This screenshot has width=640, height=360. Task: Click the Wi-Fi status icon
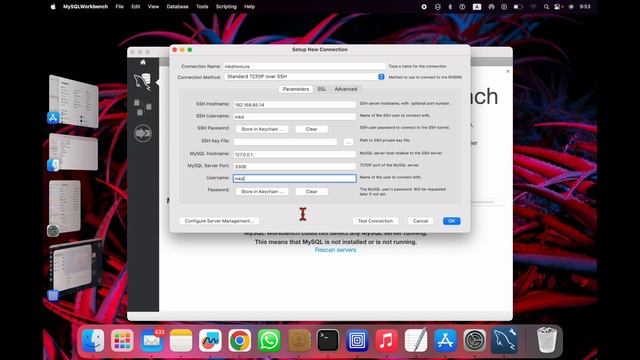533,7
